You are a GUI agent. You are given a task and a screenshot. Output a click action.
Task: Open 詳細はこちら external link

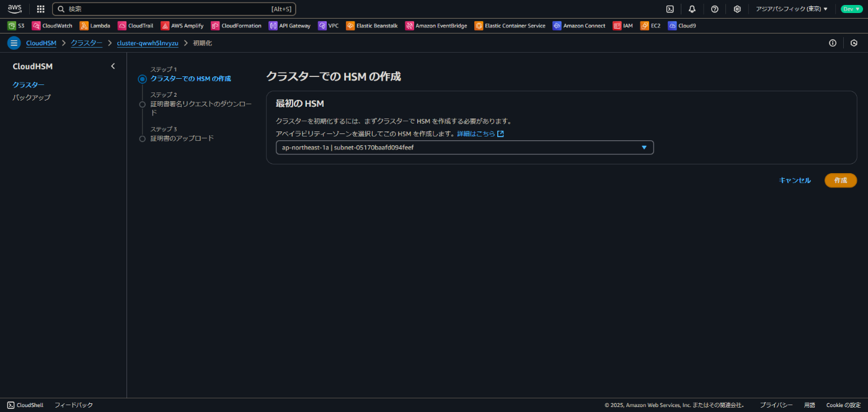480,134
